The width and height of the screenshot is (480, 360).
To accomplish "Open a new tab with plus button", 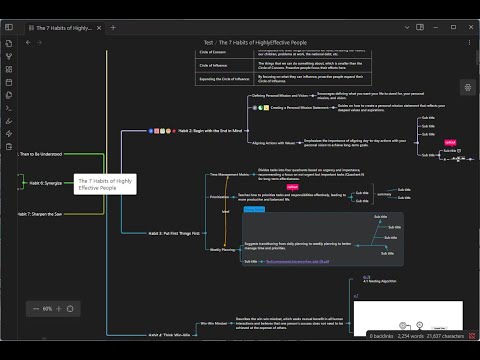I will pos(113,28).
